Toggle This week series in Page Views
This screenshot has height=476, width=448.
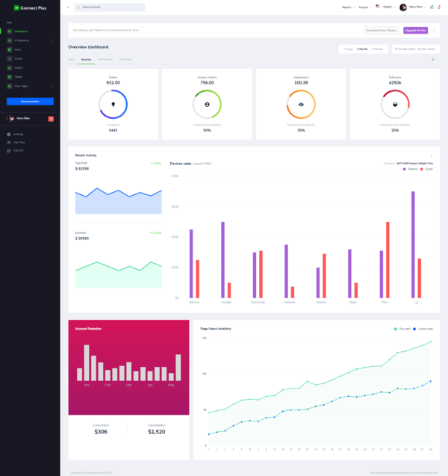click(x=402, y=328)
